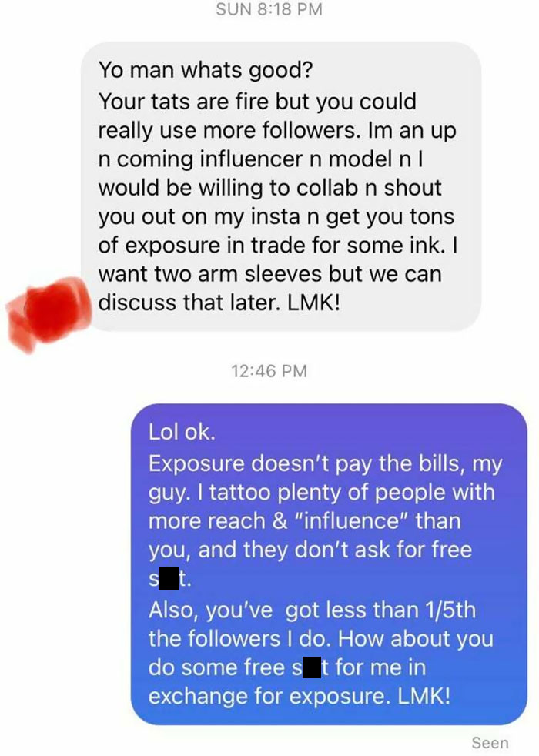Click 'Exposure' starting the blue reply's second line
The width and height of the screenshot is (539, 756).
click(x=196, y=463)
